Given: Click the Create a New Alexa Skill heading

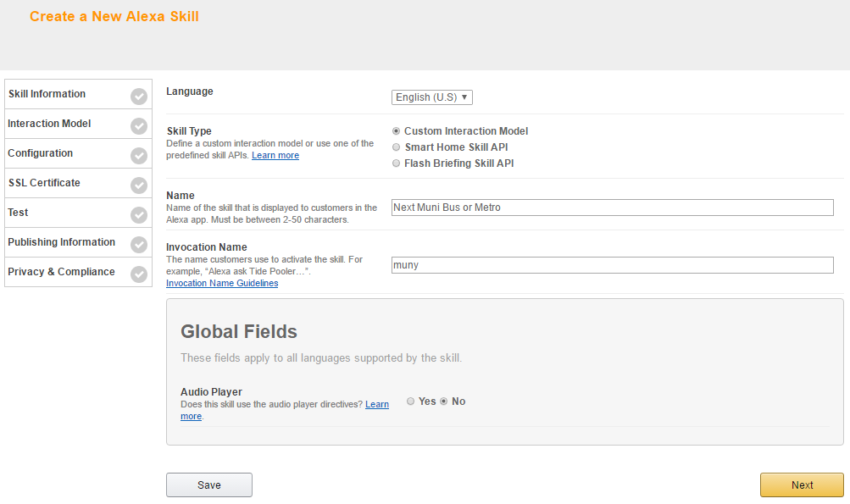Looking at the screenshot, I should click(114, 17).
